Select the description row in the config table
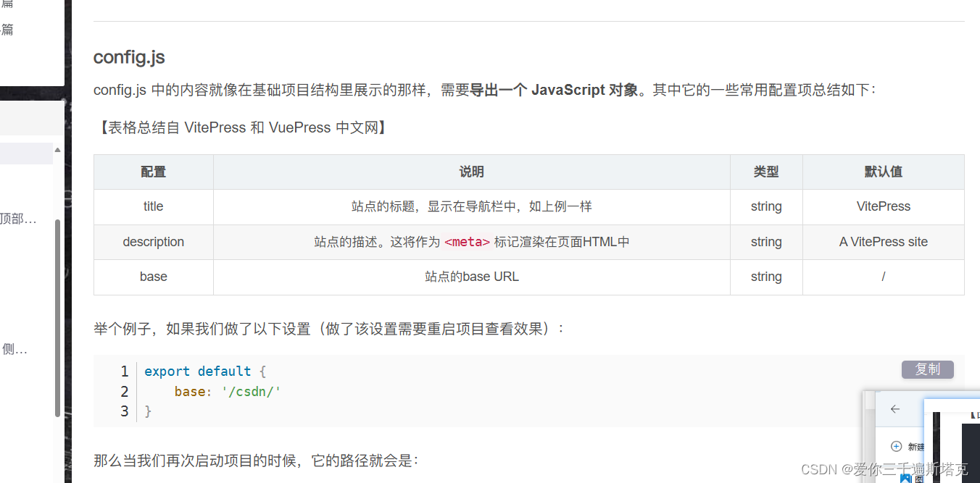Screen dimensions: 980x483 [153, 242]
